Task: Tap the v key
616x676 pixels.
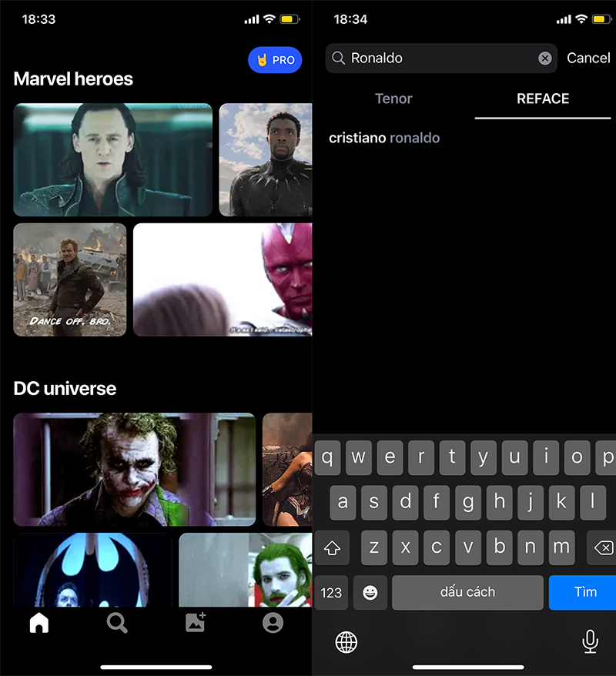Action: pyautogui.click(x=468, y=547)
